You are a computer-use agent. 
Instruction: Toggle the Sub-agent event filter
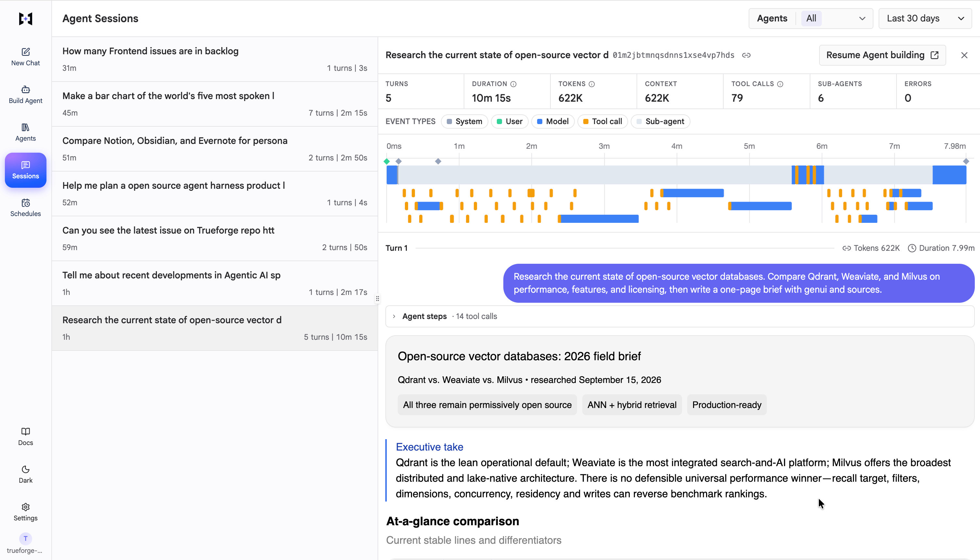tap(660, 121)
